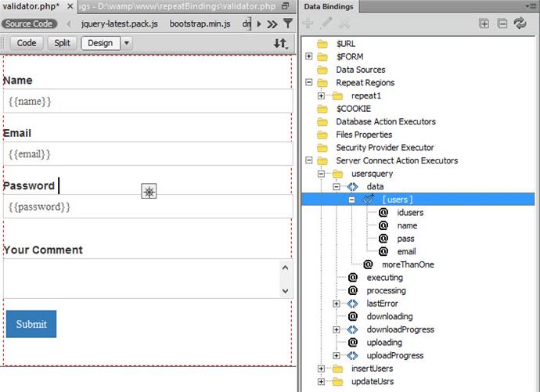Expand the repeat1 node
This screenshot has width=540, height=392.
(321, 95)
